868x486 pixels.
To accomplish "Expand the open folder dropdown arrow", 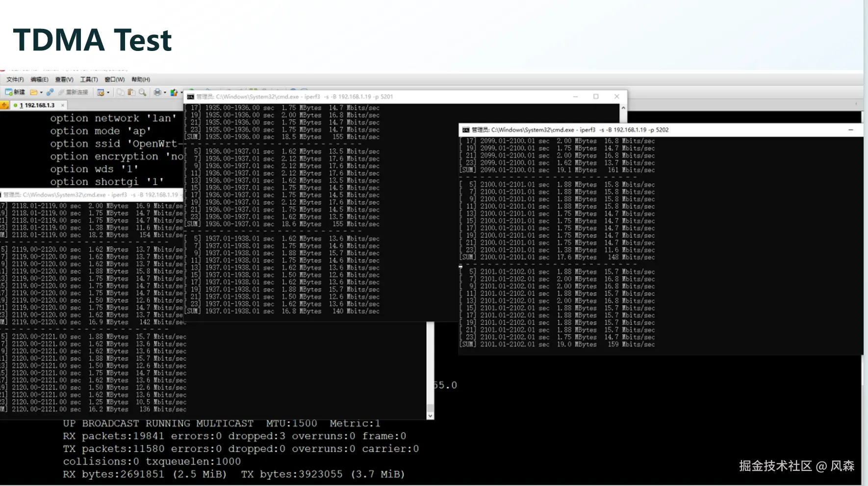I will coord(41,92).
